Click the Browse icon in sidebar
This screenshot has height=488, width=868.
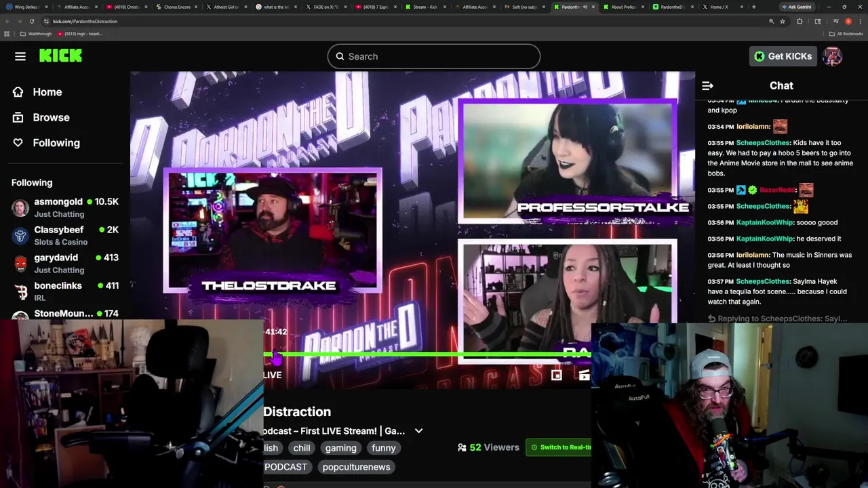(18, 117)
